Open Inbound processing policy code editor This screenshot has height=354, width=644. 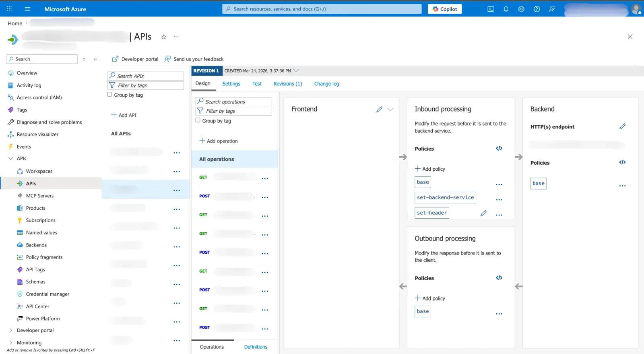pos(499,148)
